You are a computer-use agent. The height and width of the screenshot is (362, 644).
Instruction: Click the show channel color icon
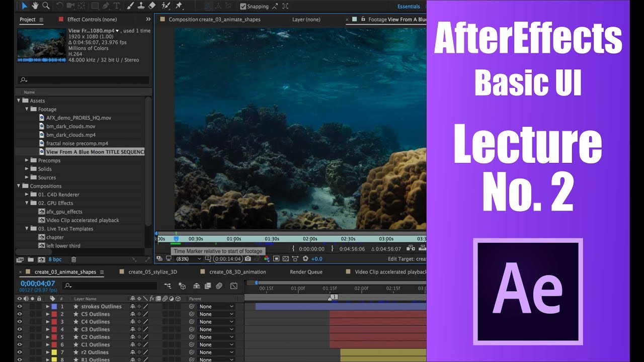tap(267, 259)
